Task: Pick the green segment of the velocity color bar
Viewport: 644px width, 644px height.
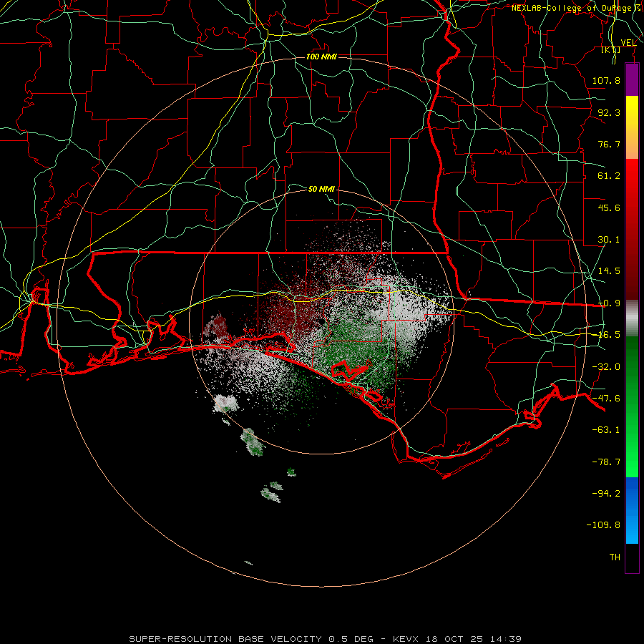Action: point(632,406)
